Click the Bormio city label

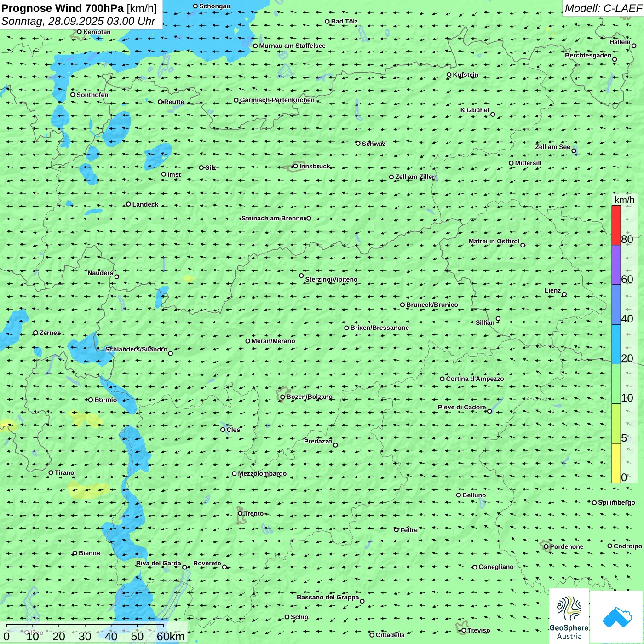point(105,400)
